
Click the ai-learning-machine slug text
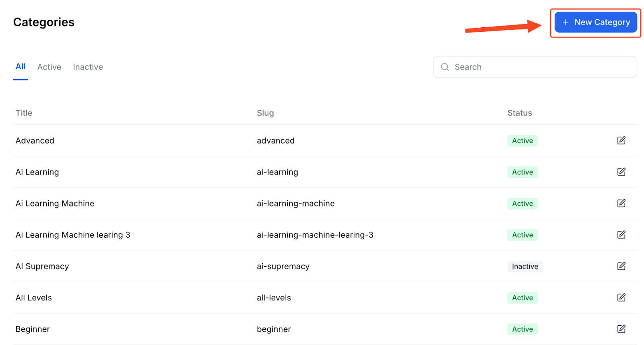tap(296, 203)
